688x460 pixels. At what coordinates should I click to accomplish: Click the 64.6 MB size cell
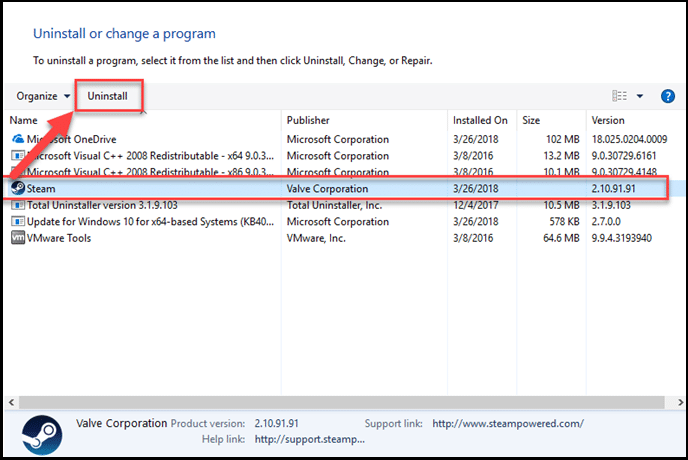tap(561, 238)
